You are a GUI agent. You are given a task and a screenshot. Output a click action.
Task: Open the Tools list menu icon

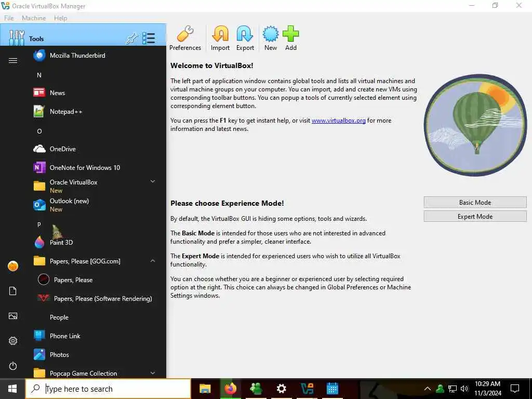pyautogui.click(x=149, y=38)
